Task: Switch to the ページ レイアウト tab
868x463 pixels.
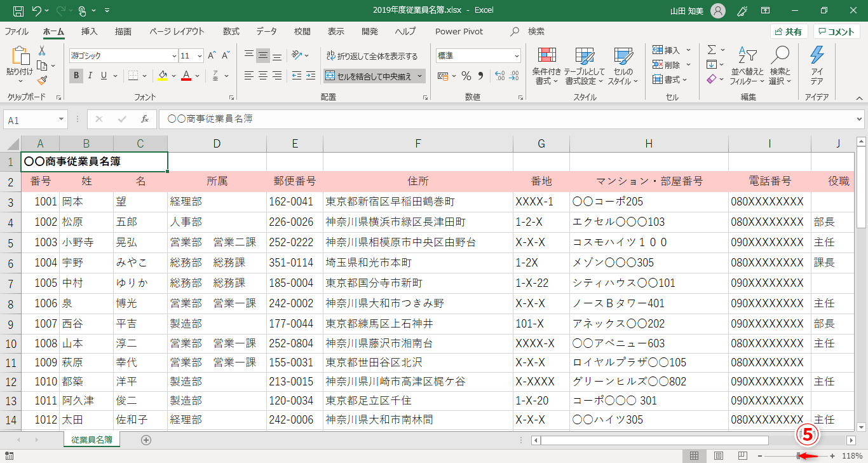Action: [x=177, y=31]
